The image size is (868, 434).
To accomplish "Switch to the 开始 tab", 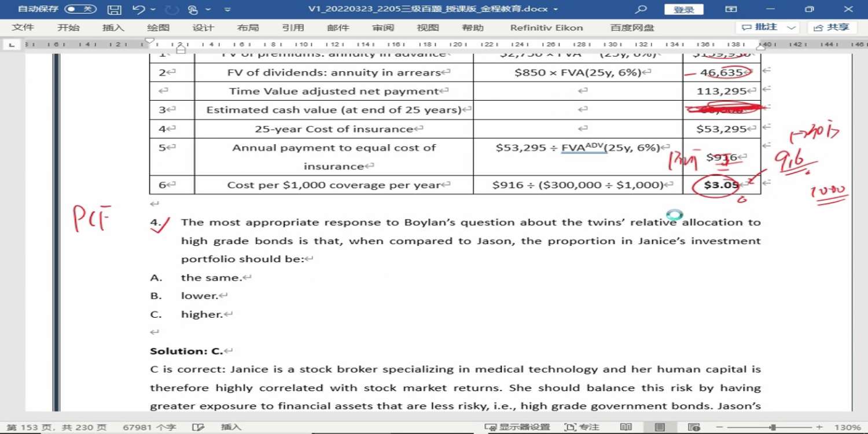I will point(68,27).
